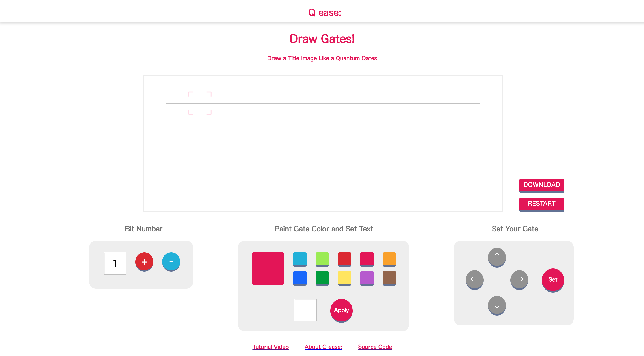
Task: Decrease bit number with minus button
Action: (x=171, y=262)
